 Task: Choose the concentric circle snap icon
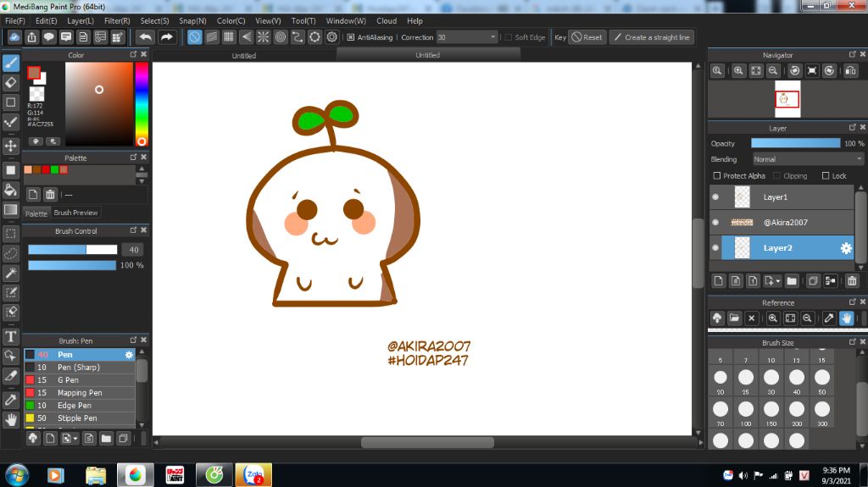tap(280, 37)
